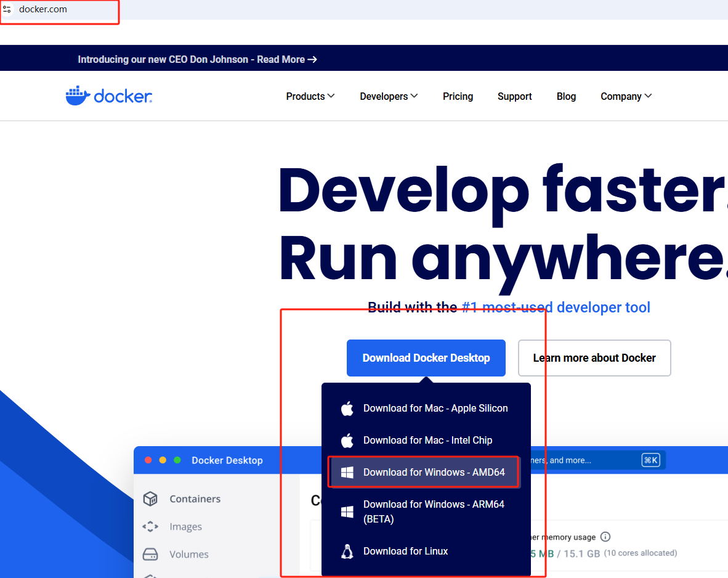Image resolution: width=728 pixels, height=578 pixels.
Task: Click the ⌘K shortcut badge
Action: 651,460
